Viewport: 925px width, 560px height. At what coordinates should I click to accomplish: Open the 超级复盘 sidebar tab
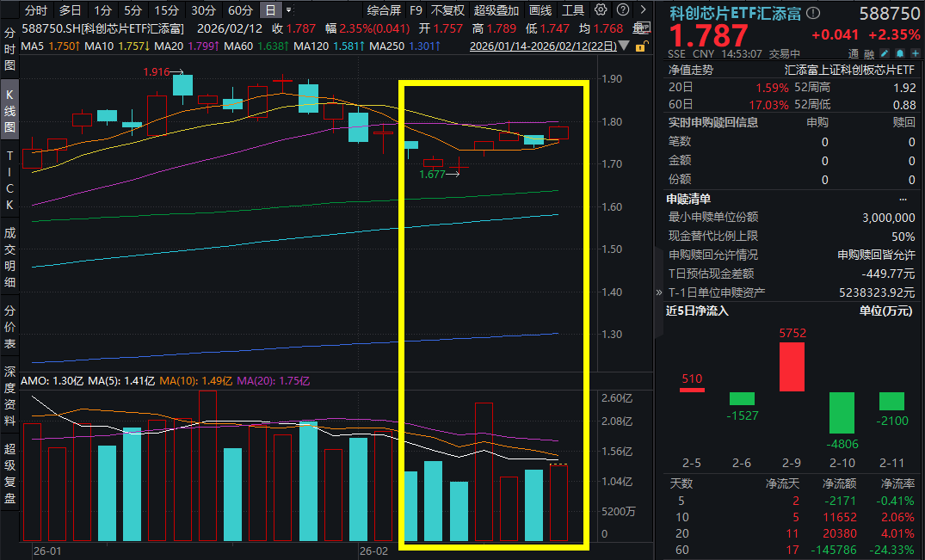pos(9,473)
